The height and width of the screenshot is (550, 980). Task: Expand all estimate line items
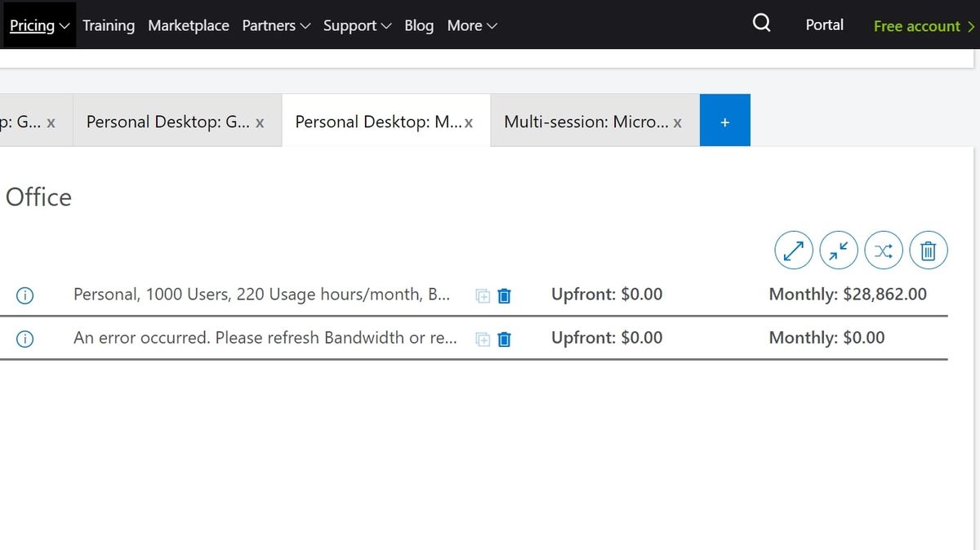pos(793,250)
